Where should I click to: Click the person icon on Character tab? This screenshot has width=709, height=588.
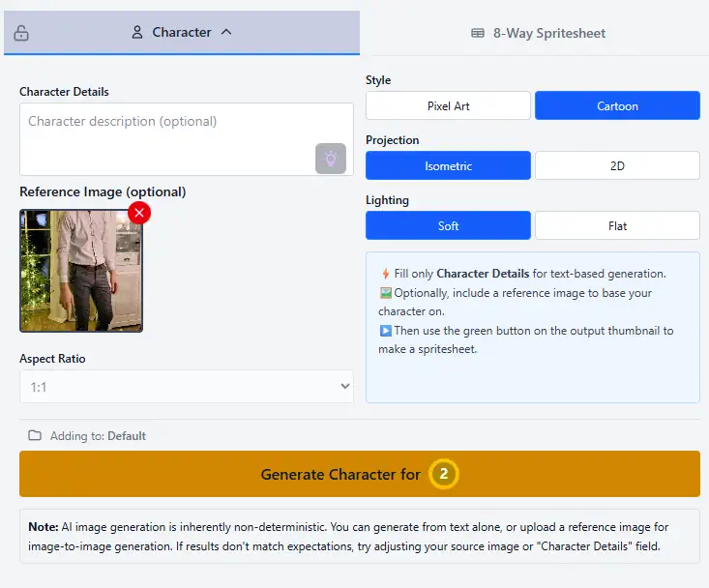[137, 32]
